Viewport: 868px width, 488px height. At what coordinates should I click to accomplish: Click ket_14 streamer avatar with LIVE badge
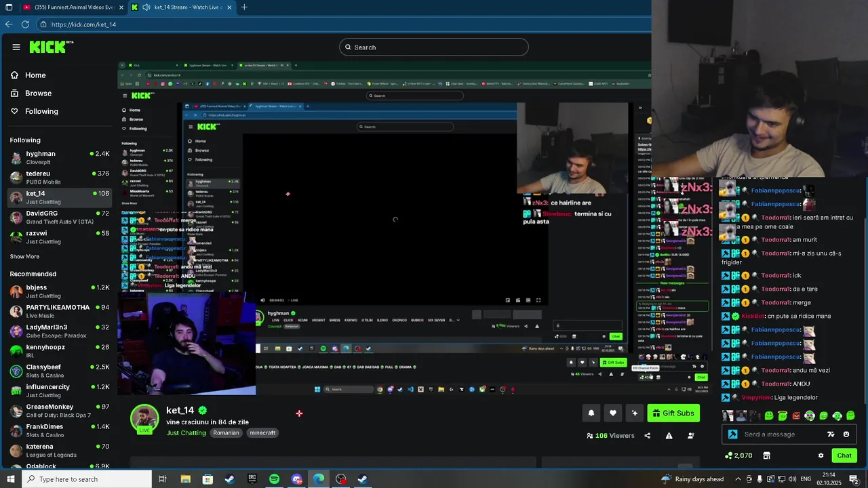pyautogui.click(x=144, y=419)
